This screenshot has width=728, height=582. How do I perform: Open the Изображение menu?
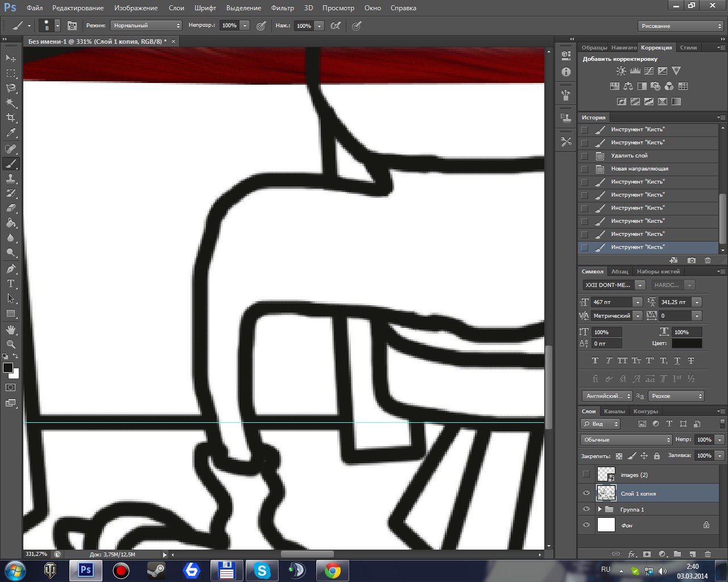tap(136, 8)
